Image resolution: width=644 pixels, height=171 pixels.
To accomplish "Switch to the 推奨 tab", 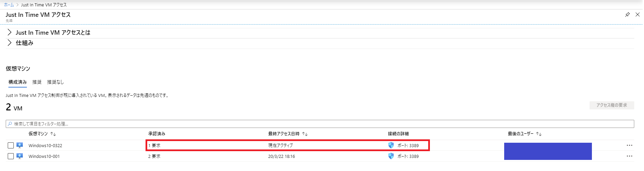I will 37,82.
